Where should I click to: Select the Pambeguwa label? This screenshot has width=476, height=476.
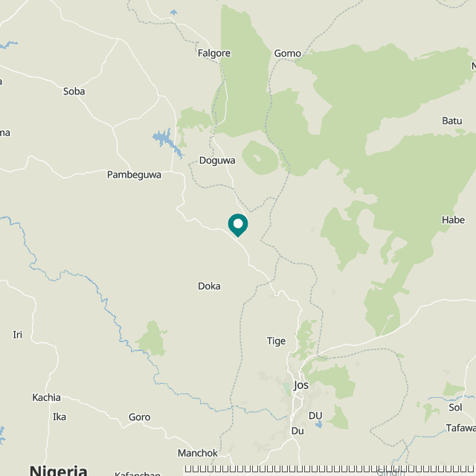coord(134,175)
